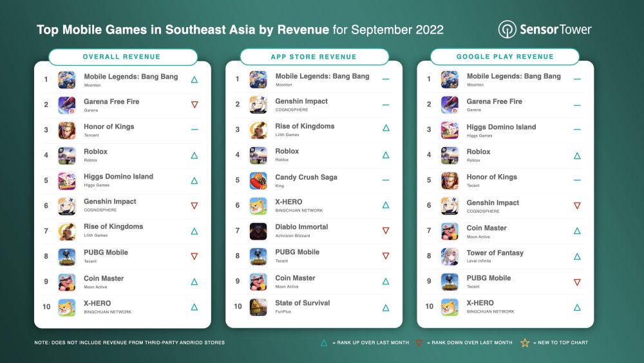Click Garena Free Fire icon in Overall Revenue
The width and height of the screenshot is (644, 363).
coord(66,105)
